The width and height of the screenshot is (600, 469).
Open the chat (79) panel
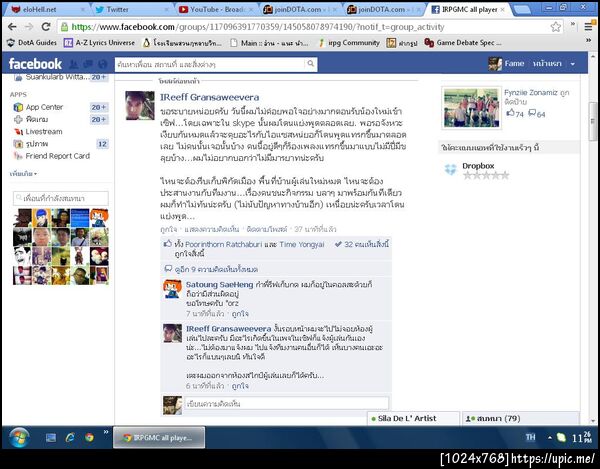click(x=520, y=419)
